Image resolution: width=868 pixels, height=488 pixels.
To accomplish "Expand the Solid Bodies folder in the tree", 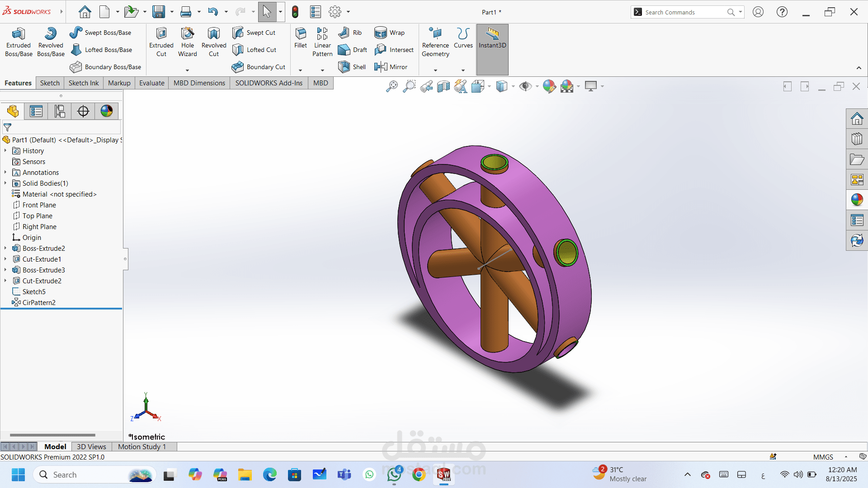I will point(5,183).
